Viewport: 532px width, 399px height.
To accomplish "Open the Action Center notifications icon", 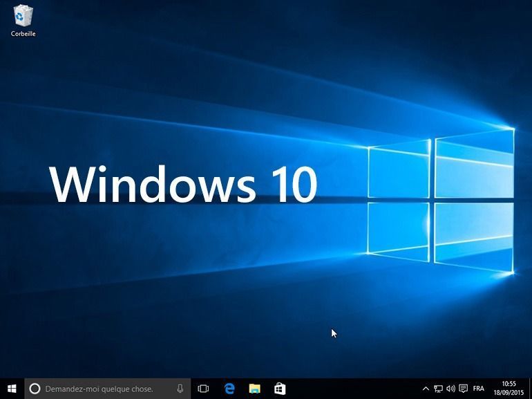I will click(463, 389).
